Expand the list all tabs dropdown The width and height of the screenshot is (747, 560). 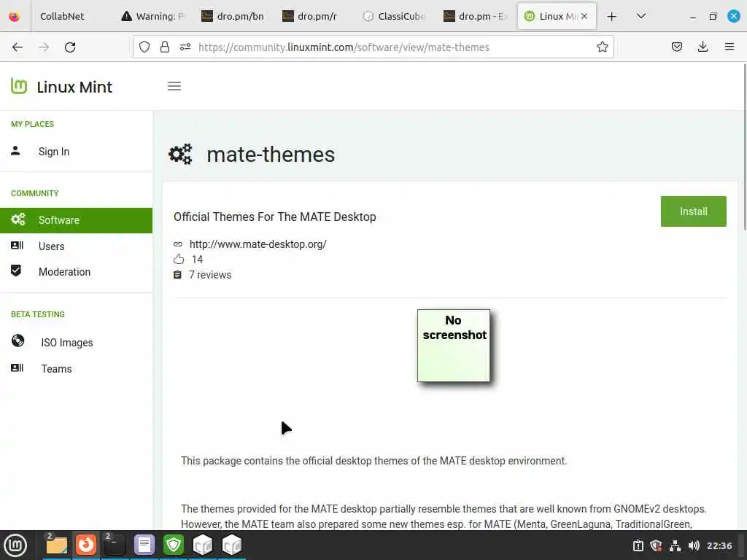click(641, 16)
